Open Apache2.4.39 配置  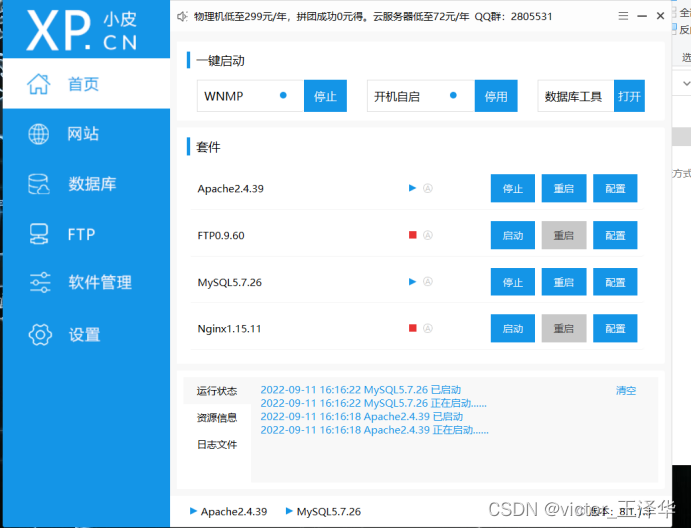pos(615,189)
